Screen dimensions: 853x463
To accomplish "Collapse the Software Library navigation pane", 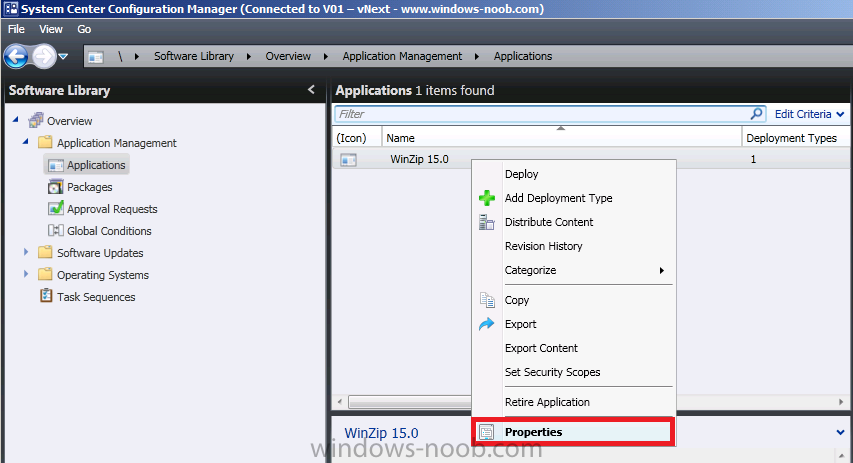I will [x=311, y=90].
